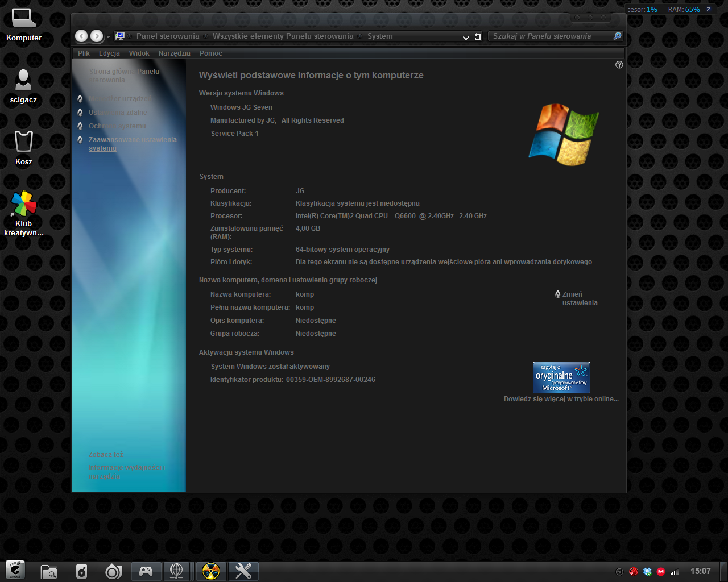
Task: Open the folder search taskbar icon
Action: tap(49, 571)
